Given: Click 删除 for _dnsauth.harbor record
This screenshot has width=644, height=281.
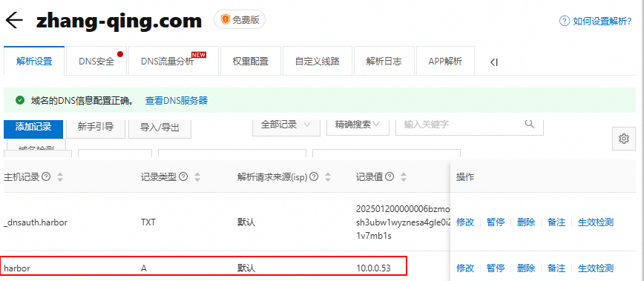Looking at the screenshot, I should tap(526, 222).
